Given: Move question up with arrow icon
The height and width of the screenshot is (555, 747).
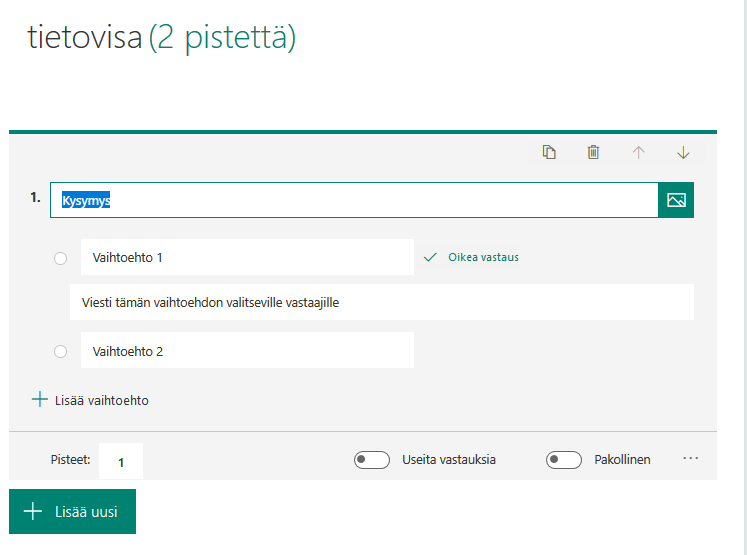Looking at the screenshot, I should pos(638,152).
